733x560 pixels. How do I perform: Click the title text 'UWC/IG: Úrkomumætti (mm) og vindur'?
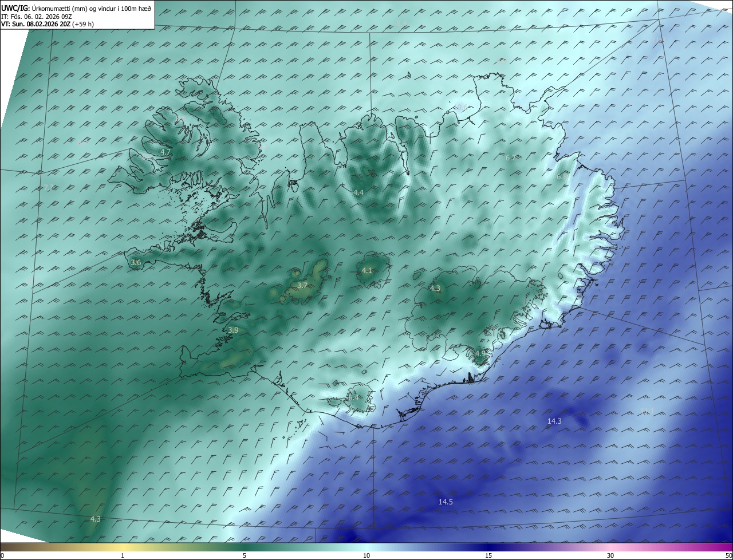(57, 8)
